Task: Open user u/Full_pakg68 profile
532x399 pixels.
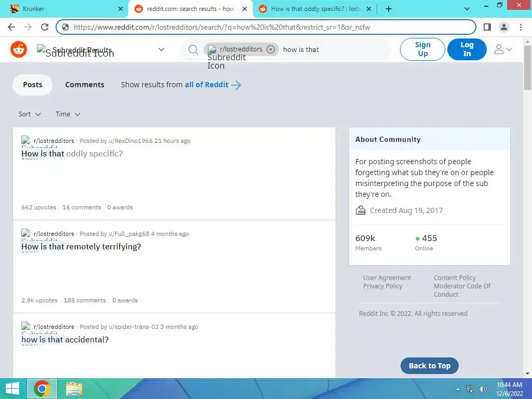Action: [x=129, y=234]
